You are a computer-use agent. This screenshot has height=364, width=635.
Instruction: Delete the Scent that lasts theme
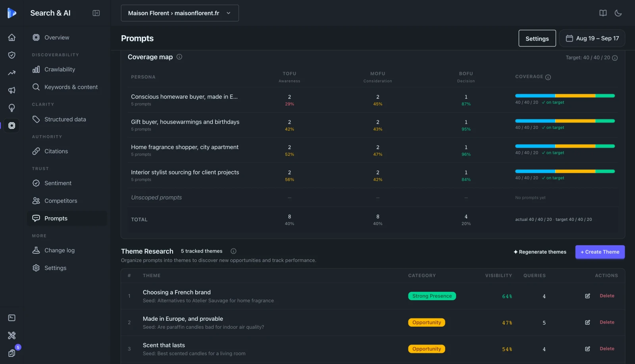click(607, 349)
